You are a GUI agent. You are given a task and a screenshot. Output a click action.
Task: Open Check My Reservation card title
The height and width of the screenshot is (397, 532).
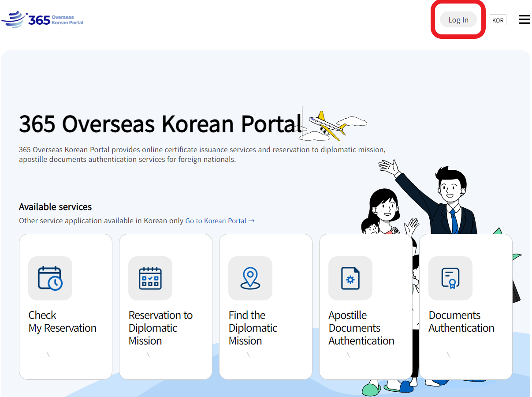62,322
